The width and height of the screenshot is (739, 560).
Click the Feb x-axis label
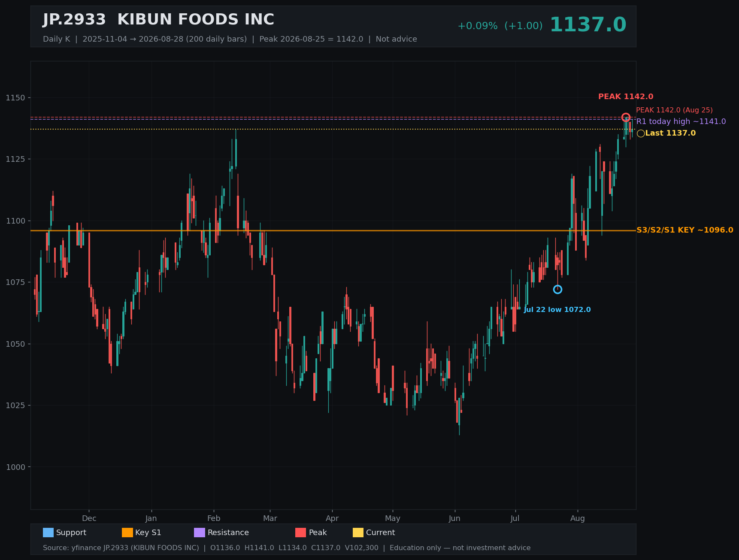click(x=214, y=518)
